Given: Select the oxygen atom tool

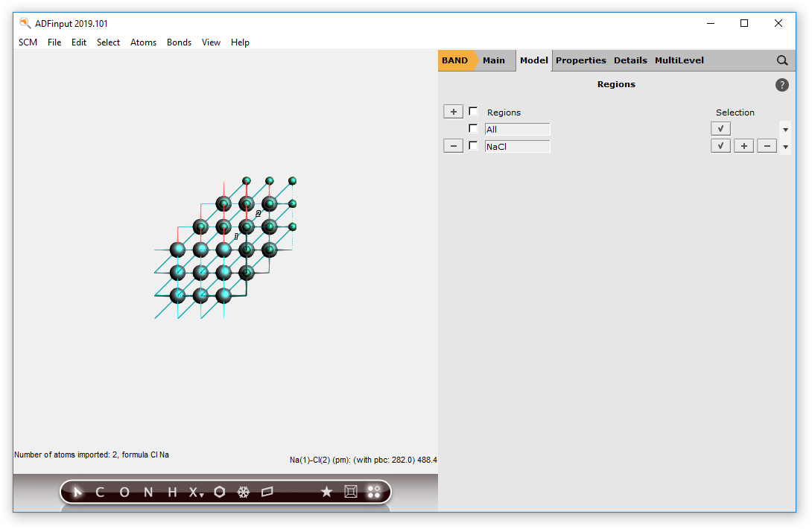Looking at the screenshot, I should tap(123, 492).
